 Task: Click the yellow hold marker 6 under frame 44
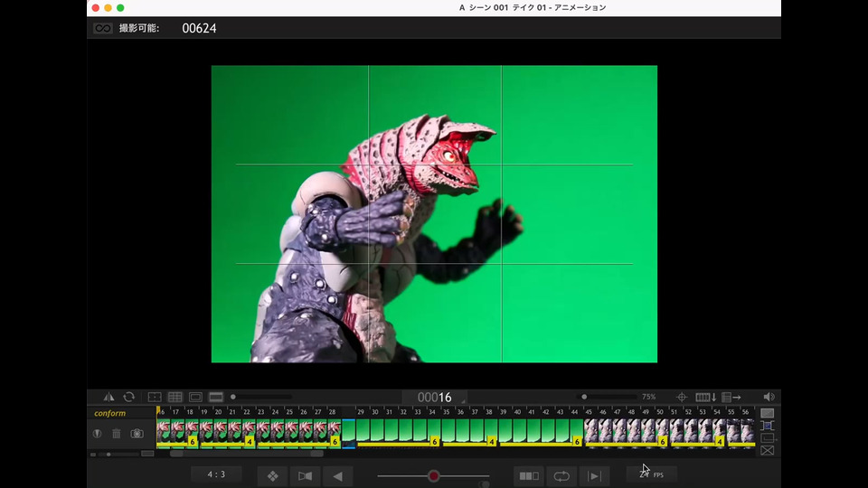(577, 442)
